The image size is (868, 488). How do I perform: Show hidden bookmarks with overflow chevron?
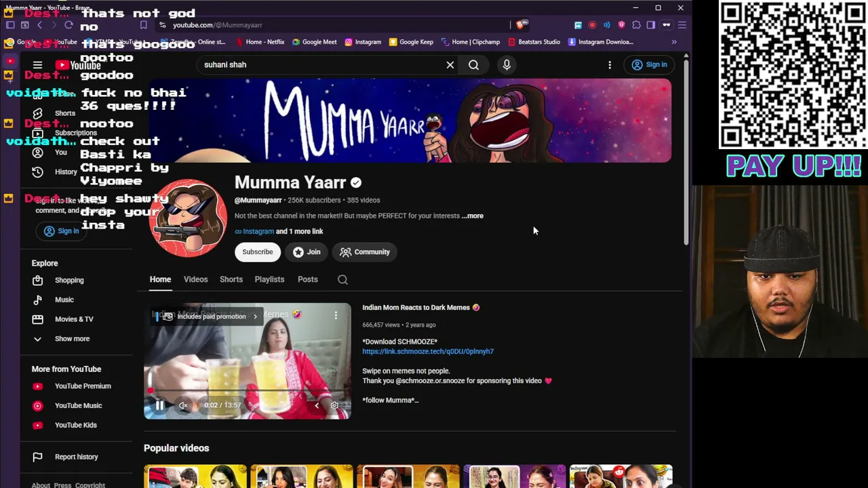674,42
